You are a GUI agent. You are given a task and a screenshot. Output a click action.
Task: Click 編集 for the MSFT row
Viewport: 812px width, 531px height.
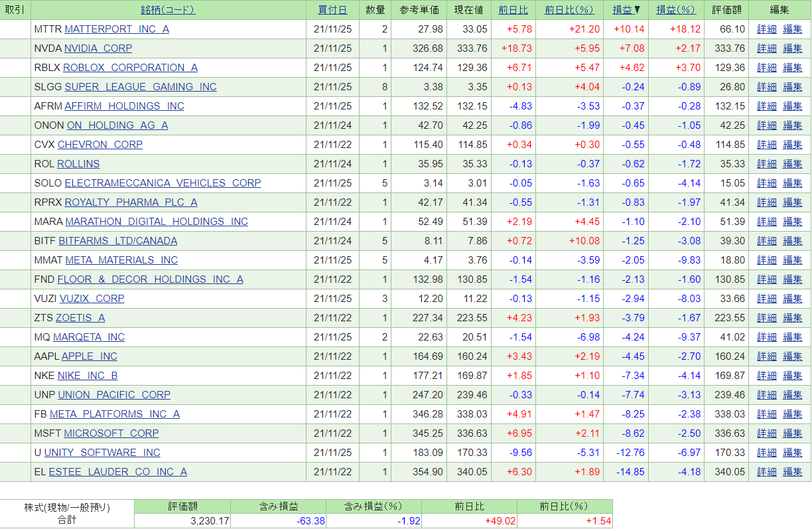[793, 433]
